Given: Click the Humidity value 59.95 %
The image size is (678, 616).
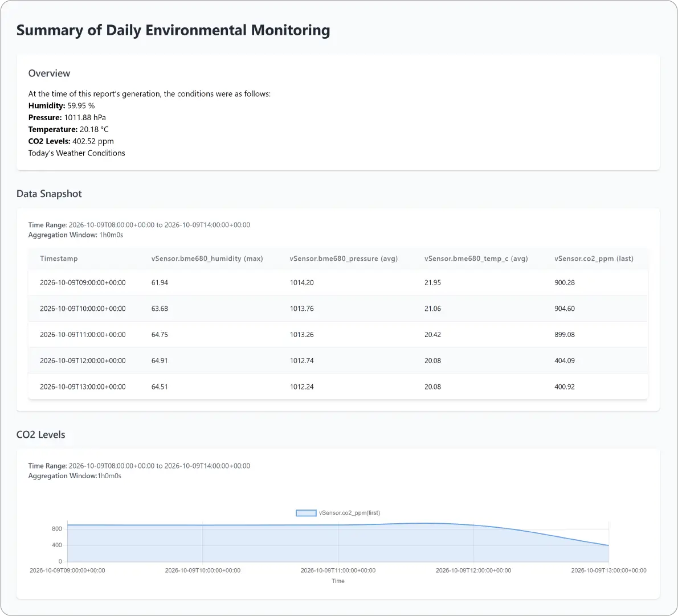Looking at the screenshot, I should [x=81, y=106].
